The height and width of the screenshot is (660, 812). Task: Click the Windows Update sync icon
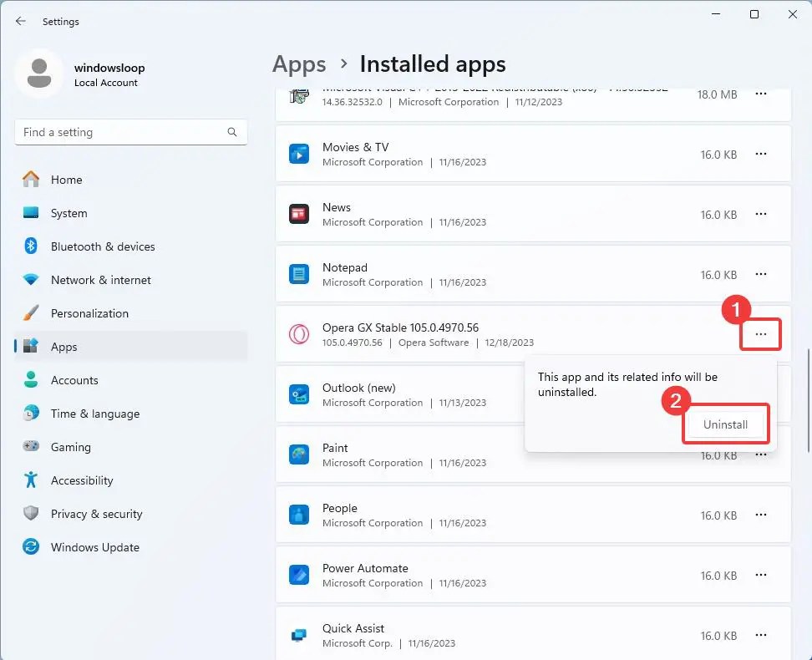click(x=31, y=546)
